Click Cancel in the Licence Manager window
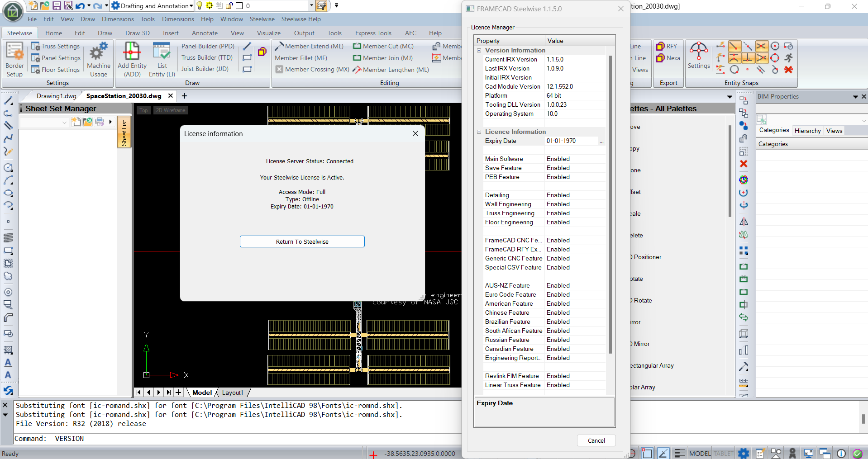 click(596, 440)
